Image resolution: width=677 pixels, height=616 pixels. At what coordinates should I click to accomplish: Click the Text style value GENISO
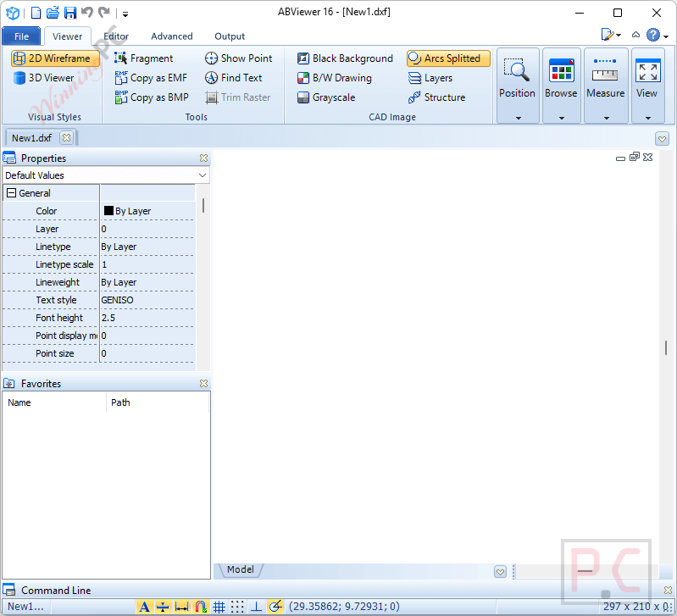pyautogui.click(x=147, y=300)
